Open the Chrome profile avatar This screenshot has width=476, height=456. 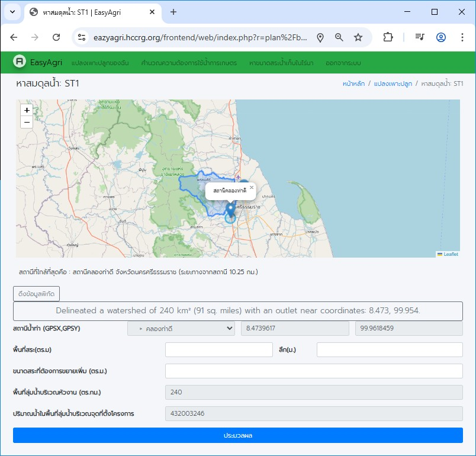(x=441, y=37)
